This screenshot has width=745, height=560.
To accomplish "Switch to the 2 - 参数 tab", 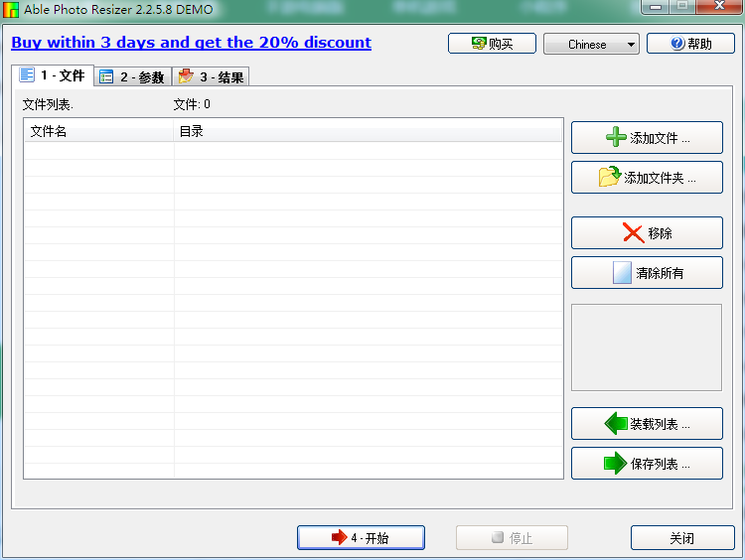I will click(x=132, y=76).
